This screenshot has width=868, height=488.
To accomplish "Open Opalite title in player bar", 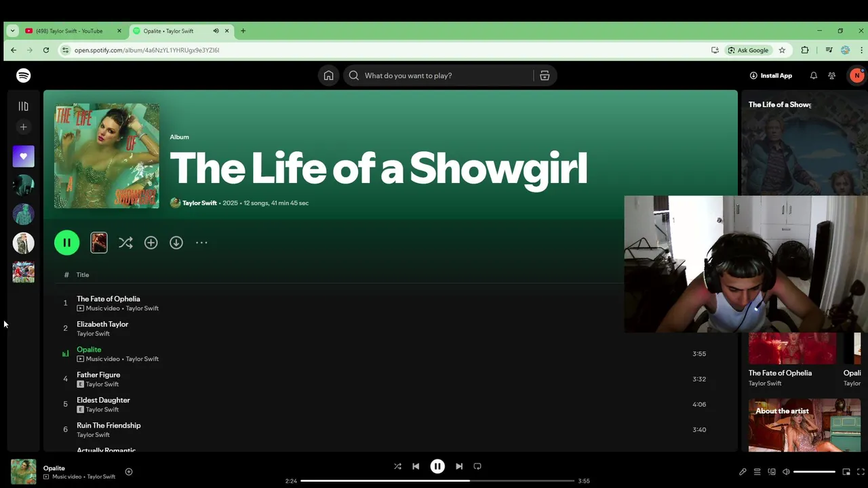I will click(x=54, y=468).
